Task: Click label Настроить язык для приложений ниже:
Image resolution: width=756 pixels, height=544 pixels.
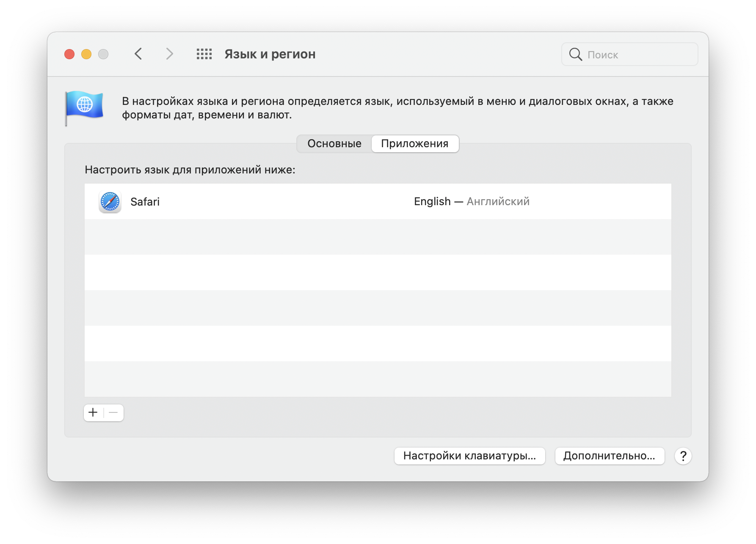Action: [190, 170]
